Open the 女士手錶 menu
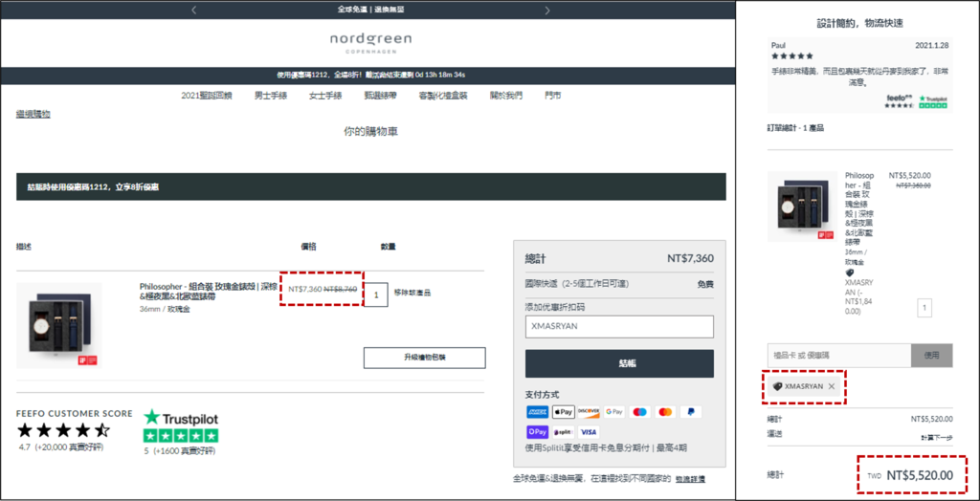The image size is (980, 501). [x=325, y=96]
